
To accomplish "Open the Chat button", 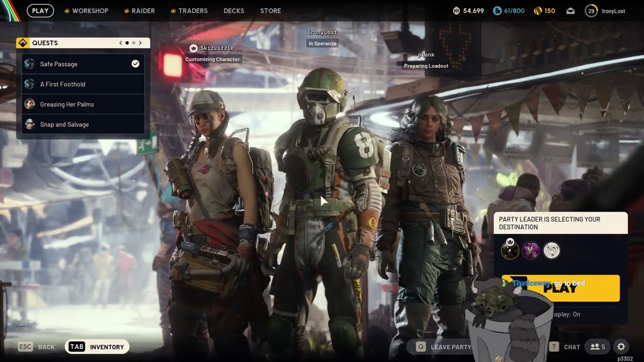I will [565, 347].
